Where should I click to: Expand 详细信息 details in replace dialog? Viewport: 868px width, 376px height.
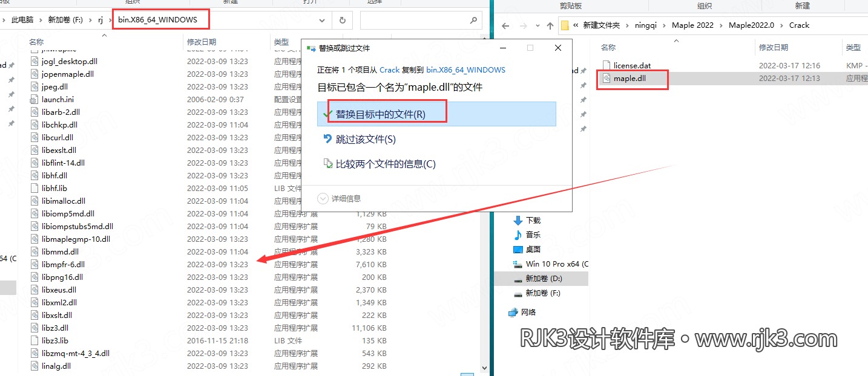(340, 198)
